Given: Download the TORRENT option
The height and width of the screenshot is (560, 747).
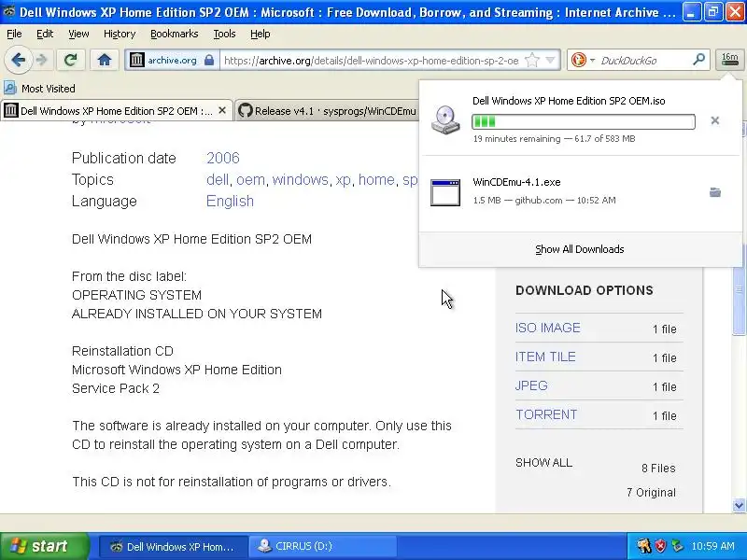Looking at the screenshot, I should tap(546, 414).
